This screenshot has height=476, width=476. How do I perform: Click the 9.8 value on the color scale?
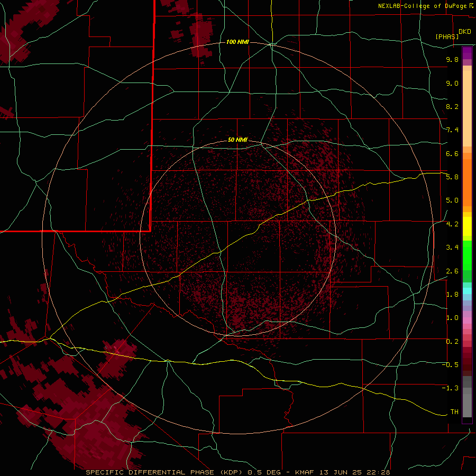click(x=452, y=59)
